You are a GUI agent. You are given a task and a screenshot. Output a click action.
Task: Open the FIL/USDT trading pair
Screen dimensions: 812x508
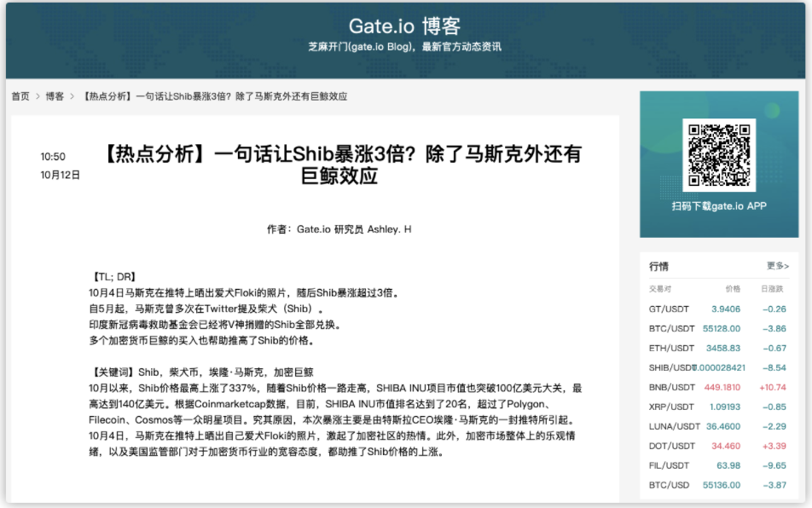pos(669,465)
